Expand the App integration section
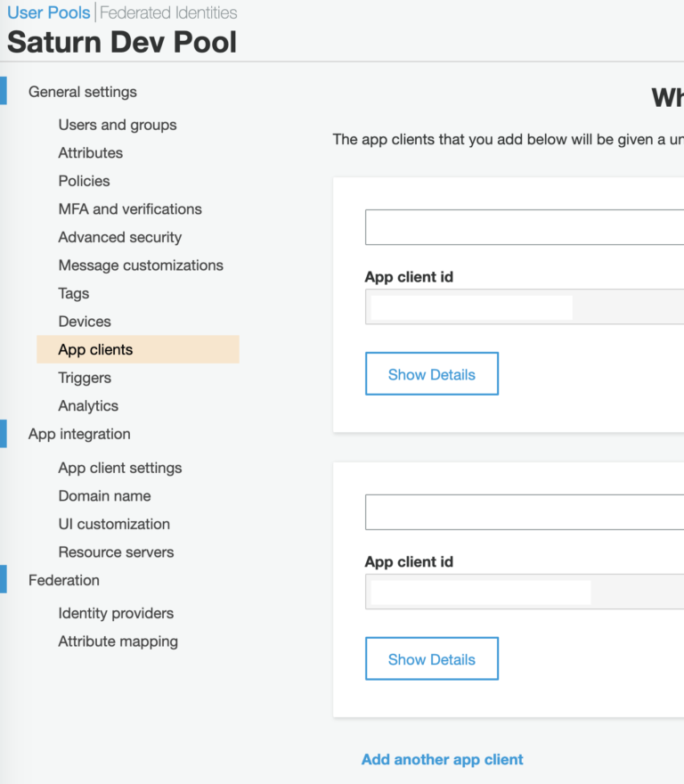 (x=79, y=434)
